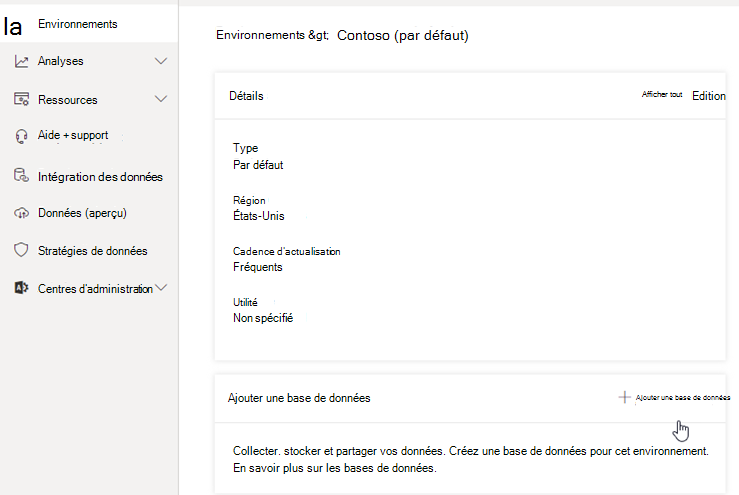Click the Environnements breadcrumb link

[260, 35]
